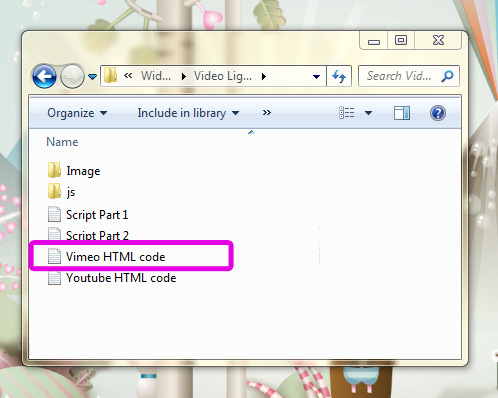The height and width of the screenshot is (398, 498).
Task: Close the Explorer window
Action: [x=438, y=40]
